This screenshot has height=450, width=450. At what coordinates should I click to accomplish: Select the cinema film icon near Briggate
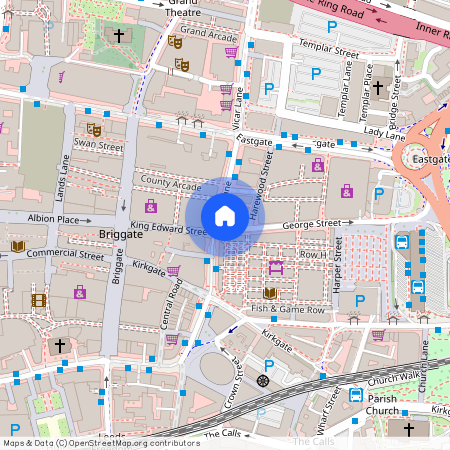point(39,300)
